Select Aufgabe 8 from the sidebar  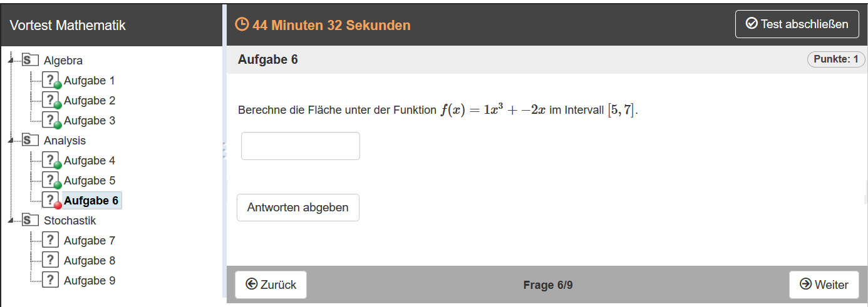[90, 260]
